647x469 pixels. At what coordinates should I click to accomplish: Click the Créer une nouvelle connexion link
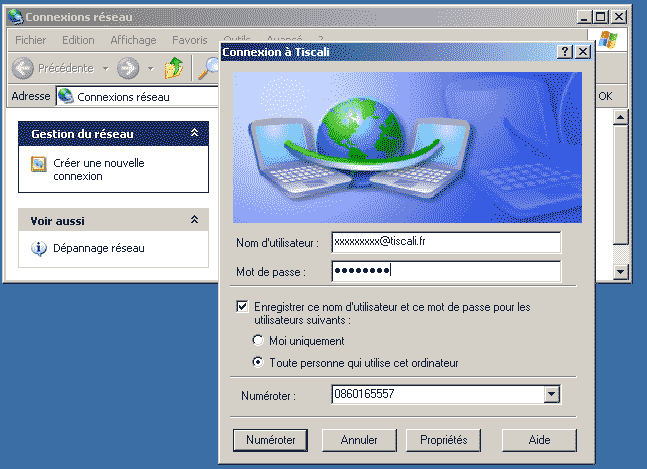[x=99, y=170]
